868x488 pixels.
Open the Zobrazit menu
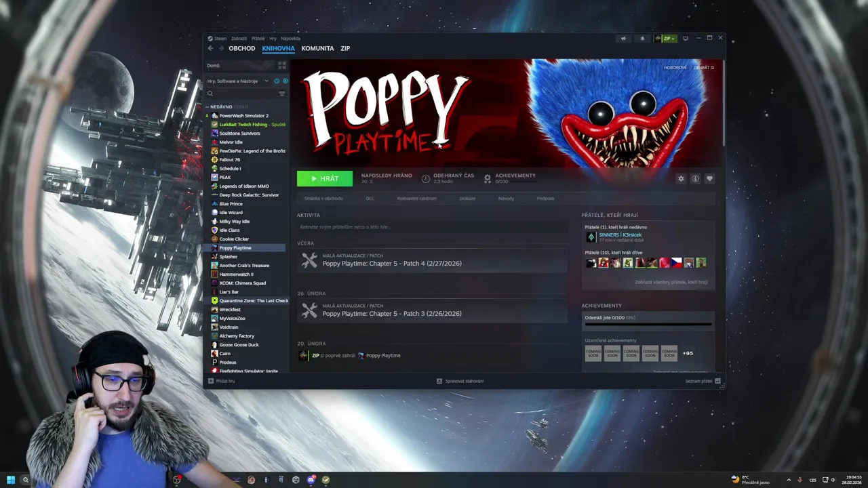(239, 39)
